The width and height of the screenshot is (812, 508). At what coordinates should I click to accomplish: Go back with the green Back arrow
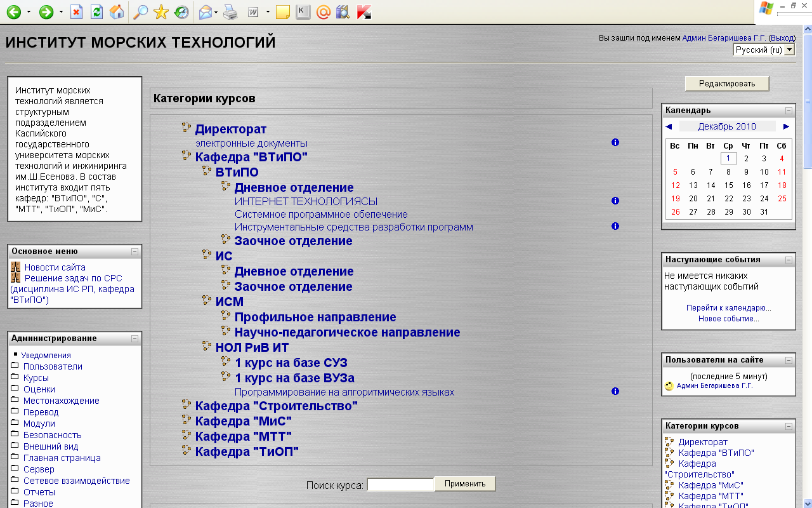click(13, 11)
